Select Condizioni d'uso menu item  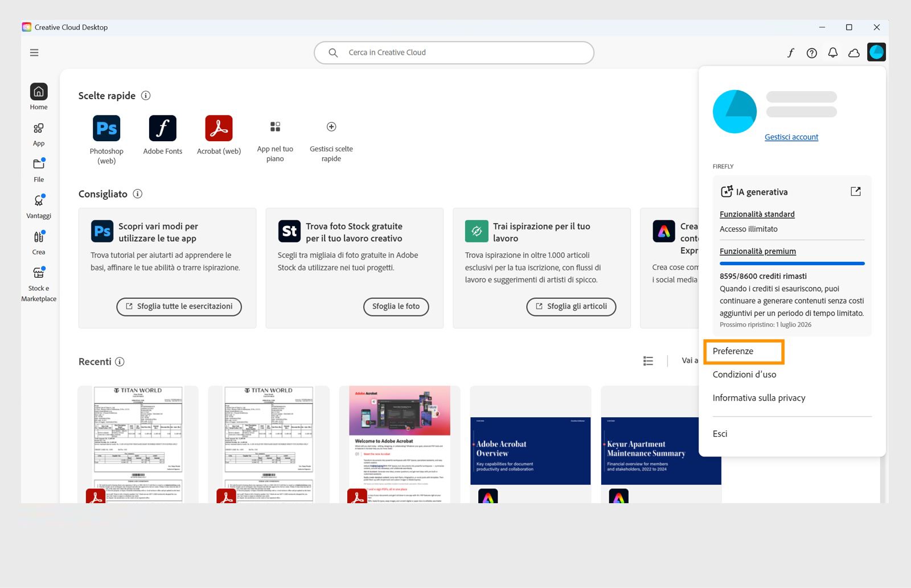coord(745,375)
